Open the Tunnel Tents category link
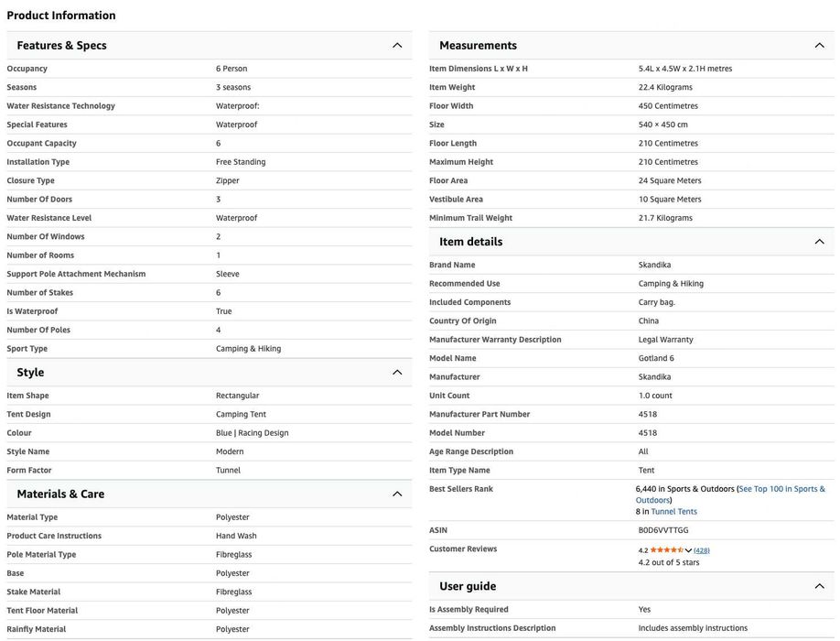The height and width of the screenshot is (641, 840). coord(674,512)
